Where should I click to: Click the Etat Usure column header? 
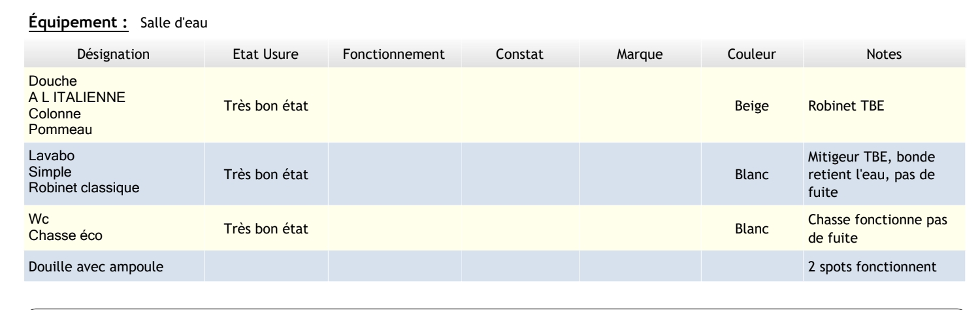coord(266,55)
